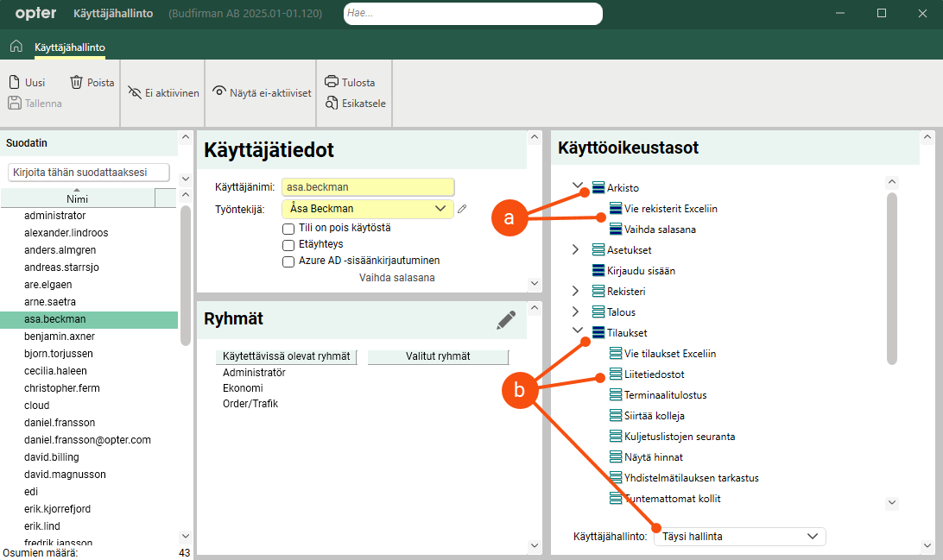The width and height of the screenshot is (943, 560).
Task: Edit groups with the Ryhmät pencil icon
Action: [x=506, y=320]
